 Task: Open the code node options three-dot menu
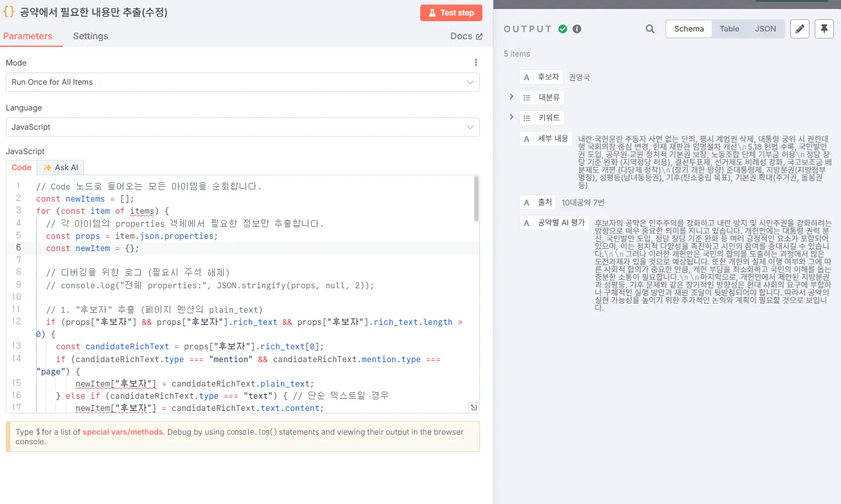point(476,62)
